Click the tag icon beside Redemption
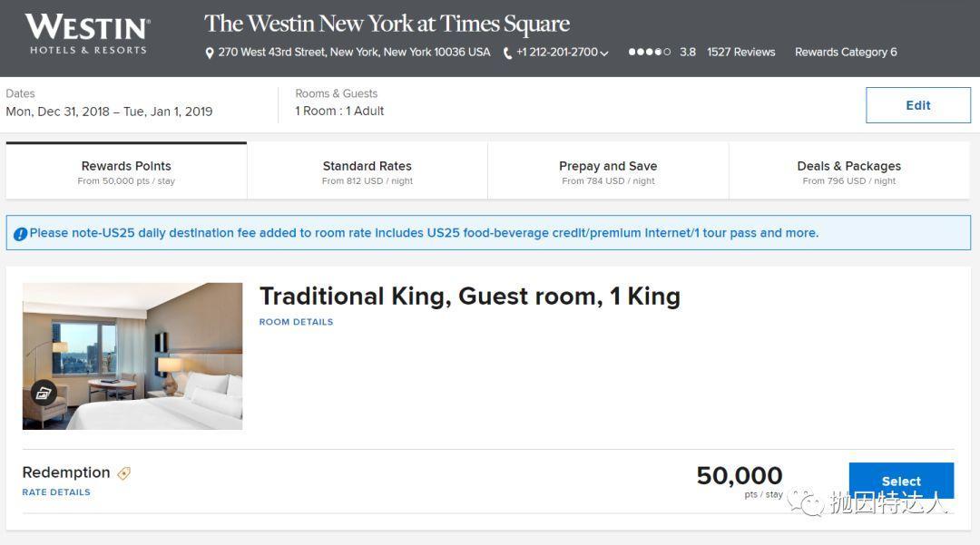This screenshot has width=980, height=545. (x=124, y=473)
